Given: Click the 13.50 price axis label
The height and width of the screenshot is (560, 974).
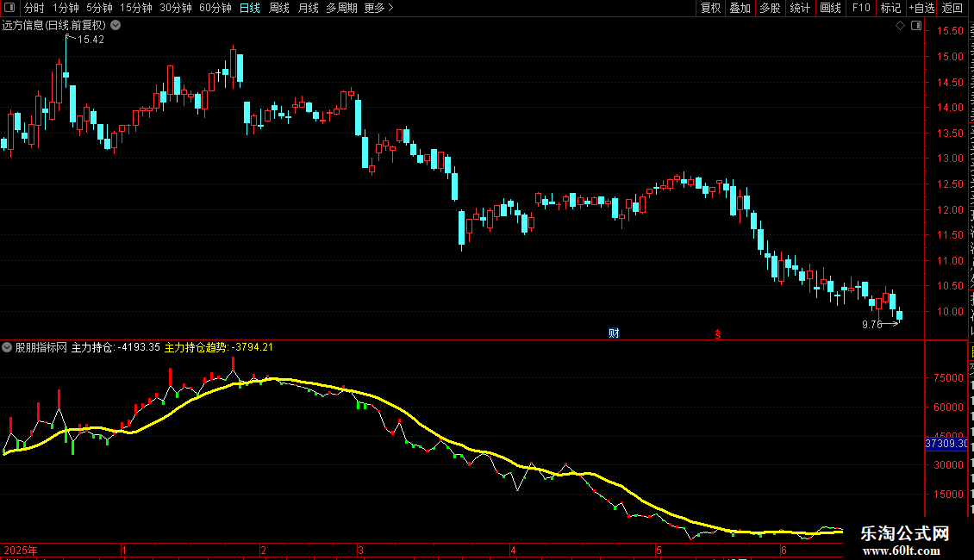Looking at the screenshot, I should (x=951, y=133).
